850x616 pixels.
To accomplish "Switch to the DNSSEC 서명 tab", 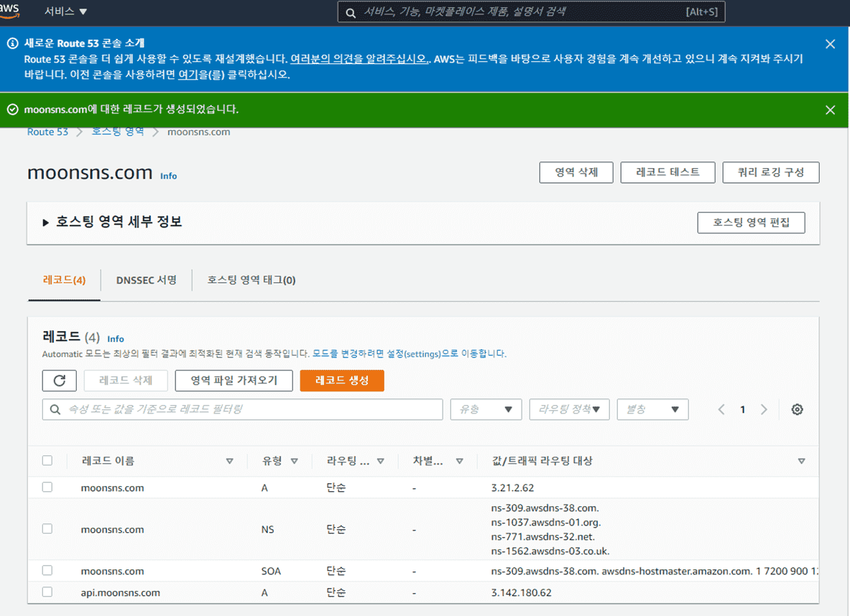I will (x=147, y=280).
